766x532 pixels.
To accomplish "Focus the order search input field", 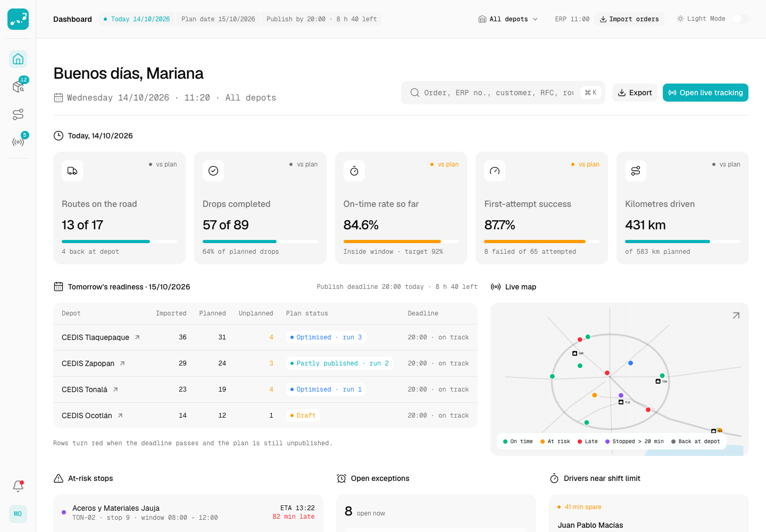I will pyautogui.click(x=503, y=93).
